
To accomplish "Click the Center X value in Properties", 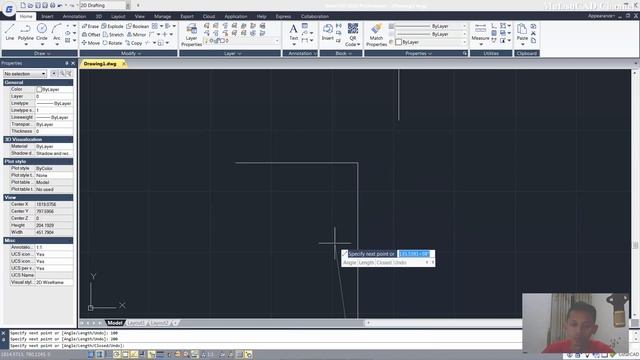I will pyautogui.click(x=54, y=204).
